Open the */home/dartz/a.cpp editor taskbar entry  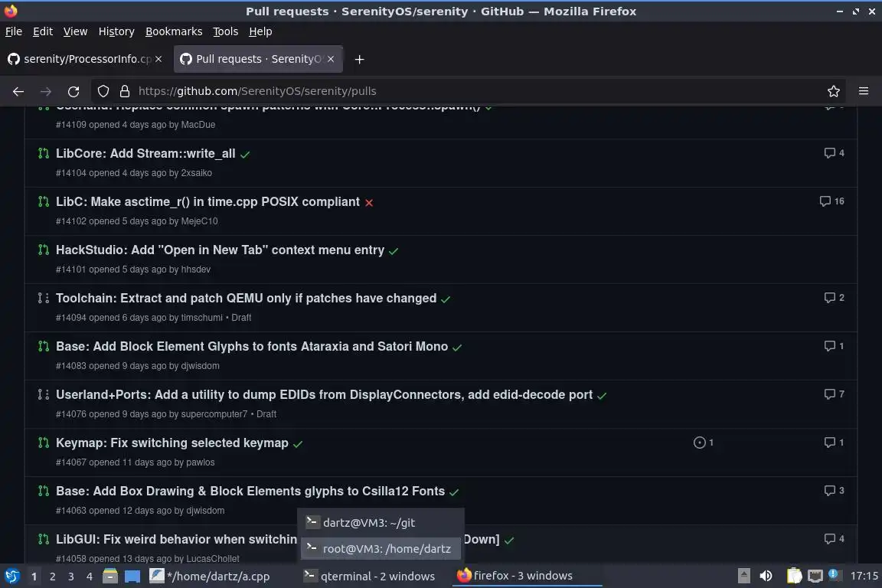[210, 577]
